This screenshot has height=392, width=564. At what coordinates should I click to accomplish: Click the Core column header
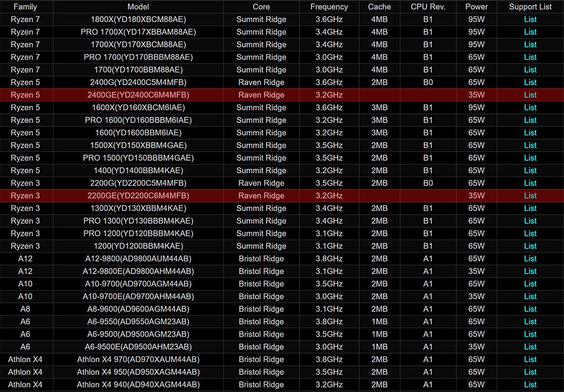point(261,7)
